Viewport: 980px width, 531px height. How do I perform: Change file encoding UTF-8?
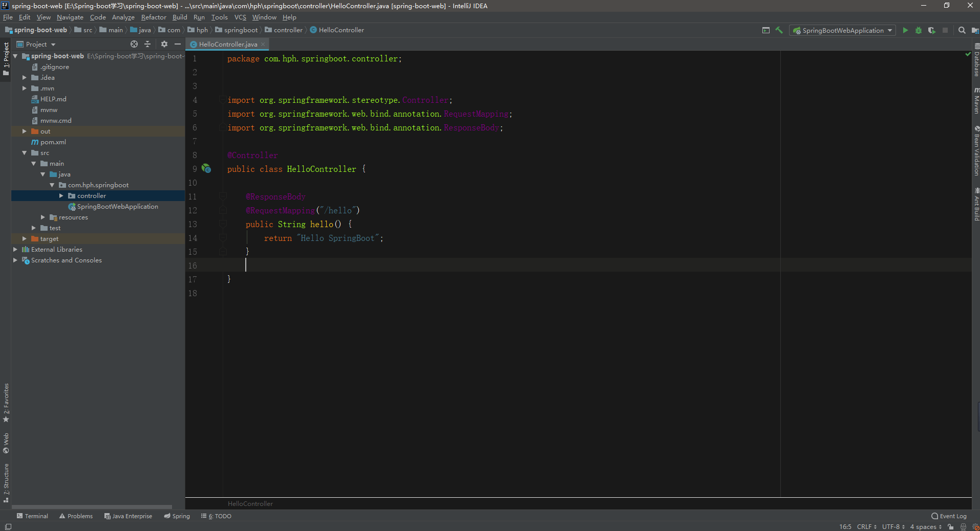[893, 526]
